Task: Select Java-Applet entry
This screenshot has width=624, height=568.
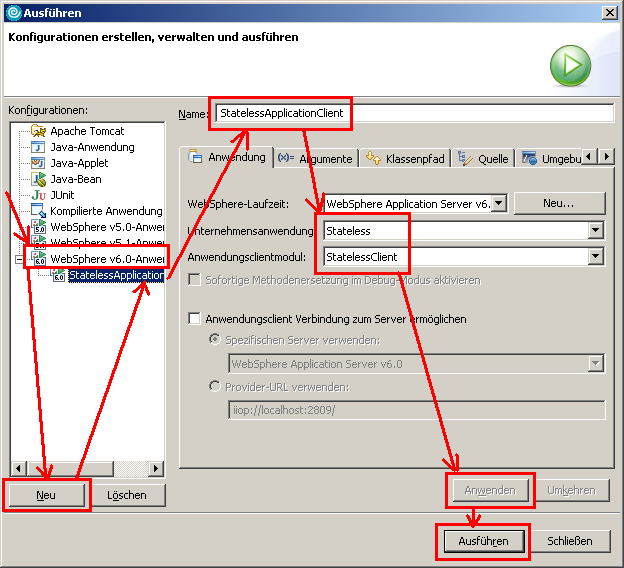Action: point(79,163)
